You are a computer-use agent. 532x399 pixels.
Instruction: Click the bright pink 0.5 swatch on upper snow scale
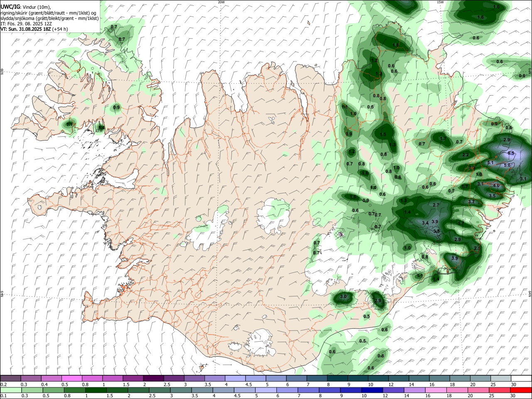click(x=71, y=378)
